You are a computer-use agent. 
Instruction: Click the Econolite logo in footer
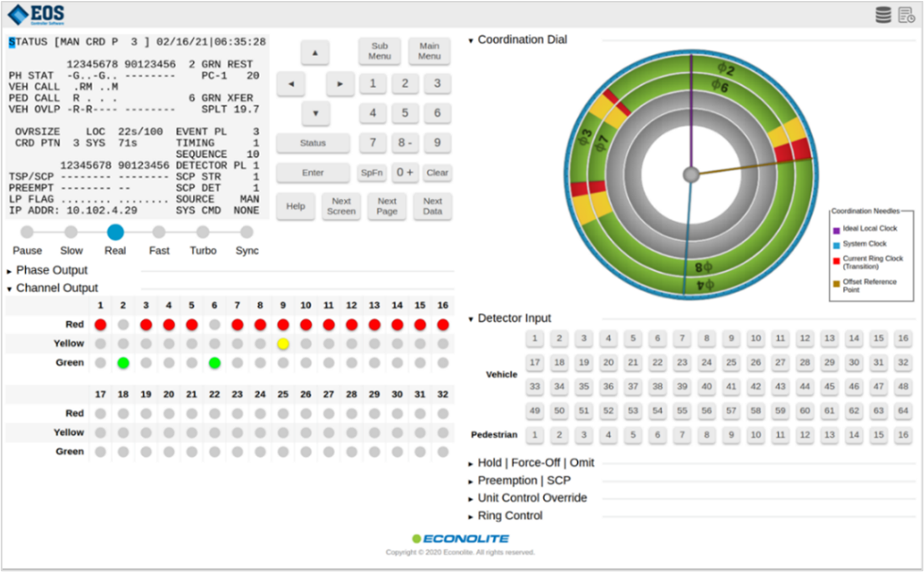click(460, 539)
